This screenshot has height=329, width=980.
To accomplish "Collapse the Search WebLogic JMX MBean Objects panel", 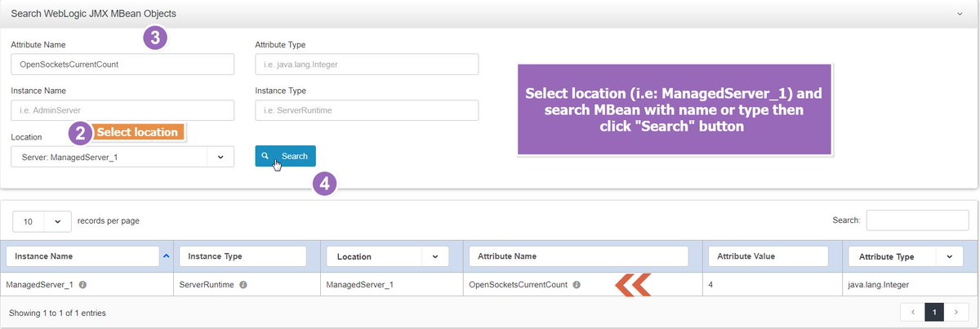I will pyautogui.click(x=960, y=14).
